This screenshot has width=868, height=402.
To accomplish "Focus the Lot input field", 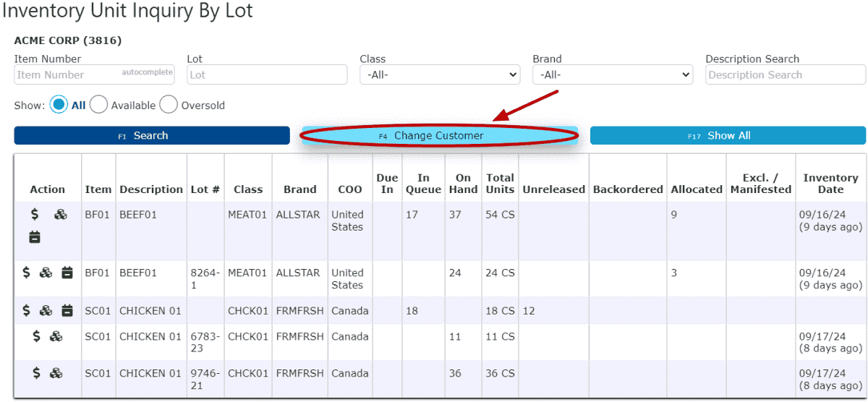I will point(267,74).
